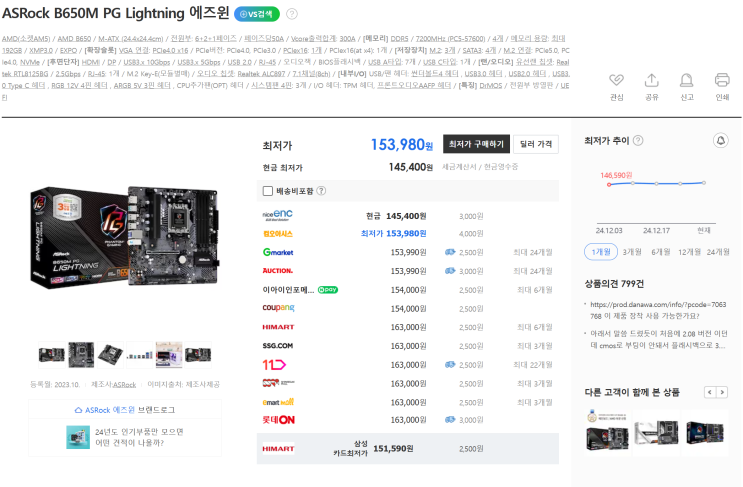Open the 딜러 가격 button
743x487 pixels.
click(536, 144)
